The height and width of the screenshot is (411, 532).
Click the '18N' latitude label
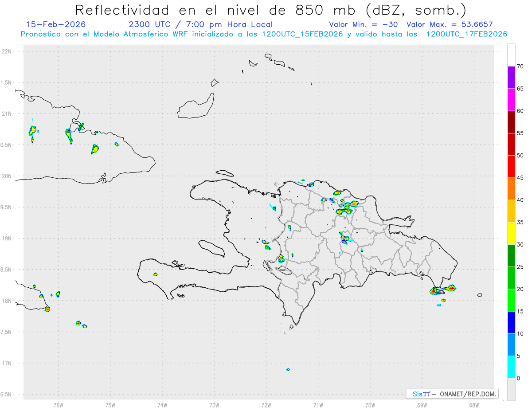pyautogui.click(x=8, y=301)
